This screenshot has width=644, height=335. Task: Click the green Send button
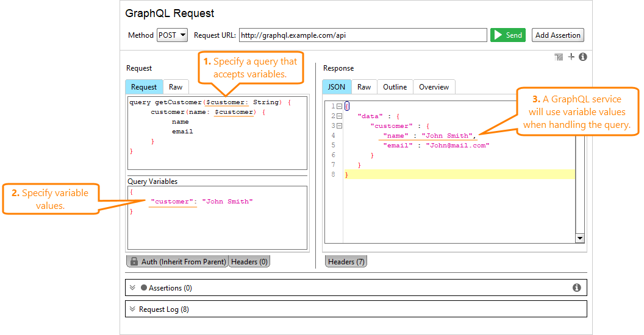507,35
